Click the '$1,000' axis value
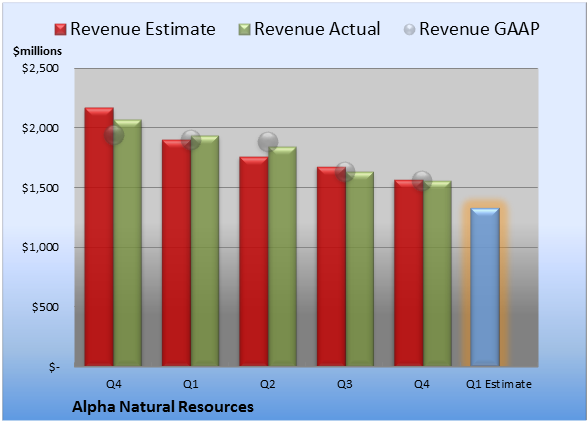This screenshot has width=588, height=422. pos(40,247)
